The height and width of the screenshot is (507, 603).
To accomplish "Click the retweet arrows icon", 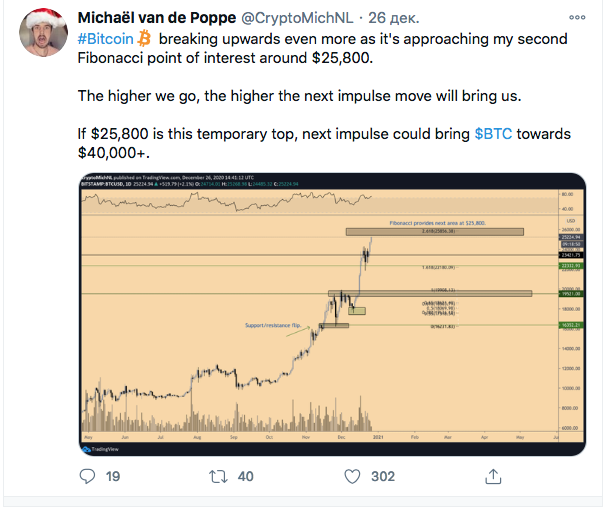I will point(218,478).
